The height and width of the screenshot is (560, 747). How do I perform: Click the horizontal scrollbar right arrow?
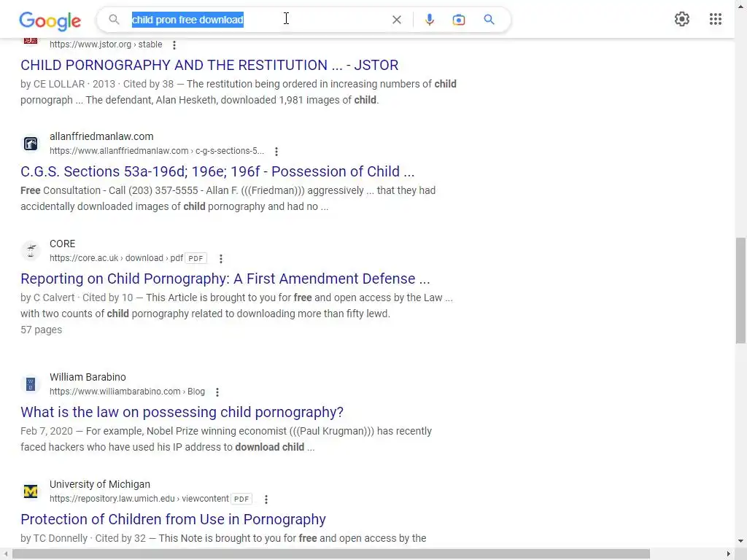point(729,554)
